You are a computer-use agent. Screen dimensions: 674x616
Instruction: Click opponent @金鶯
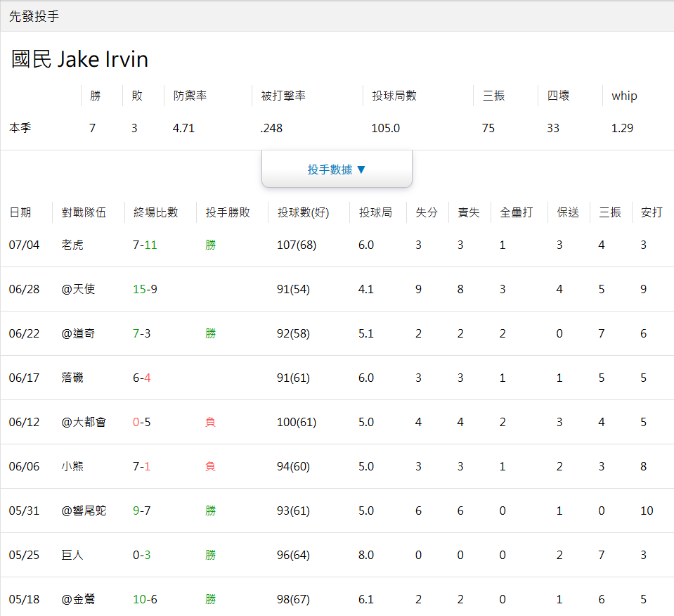click(78, 599)
